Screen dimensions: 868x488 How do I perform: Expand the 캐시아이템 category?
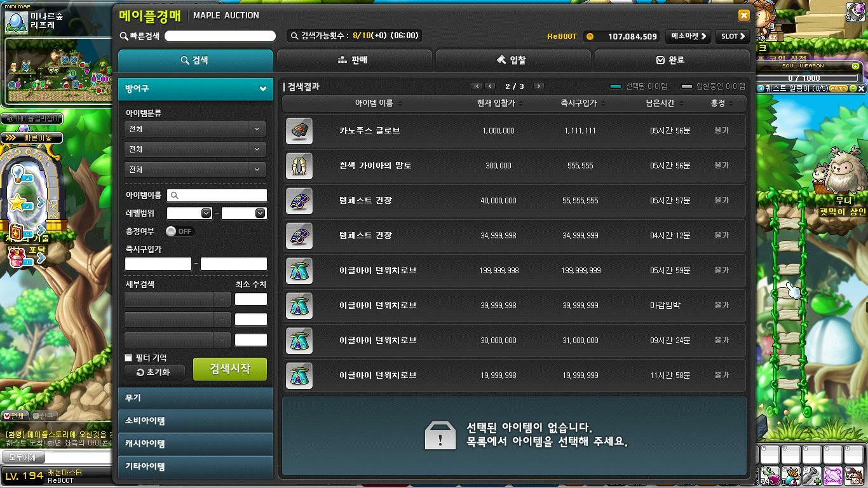196,444
